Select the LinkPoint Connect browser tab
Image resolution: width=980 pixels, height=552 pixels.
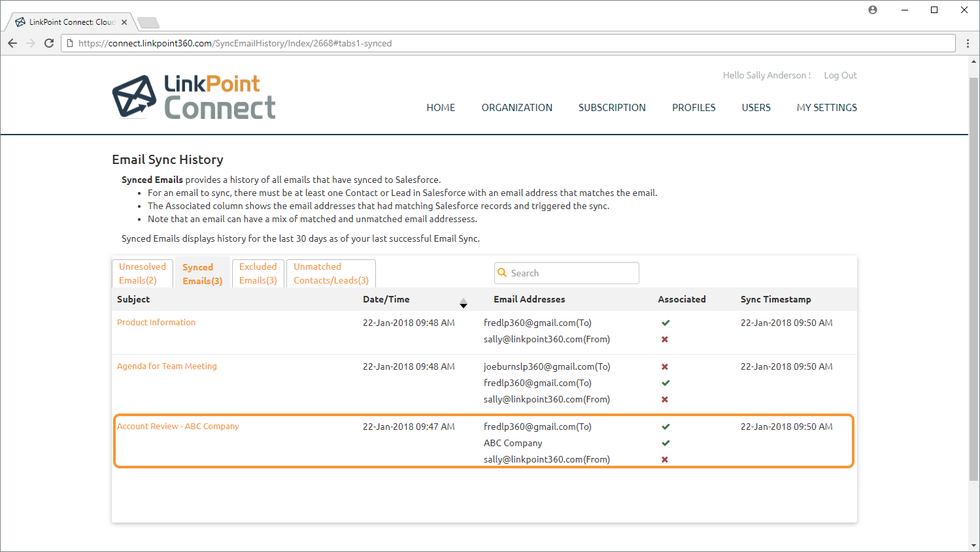point(71,22)
